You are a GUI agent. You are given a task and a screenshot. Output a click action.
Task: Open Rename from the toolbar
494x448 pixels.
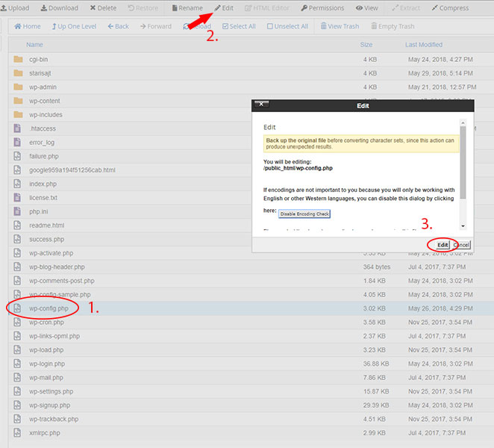click(x=187, y=8)
